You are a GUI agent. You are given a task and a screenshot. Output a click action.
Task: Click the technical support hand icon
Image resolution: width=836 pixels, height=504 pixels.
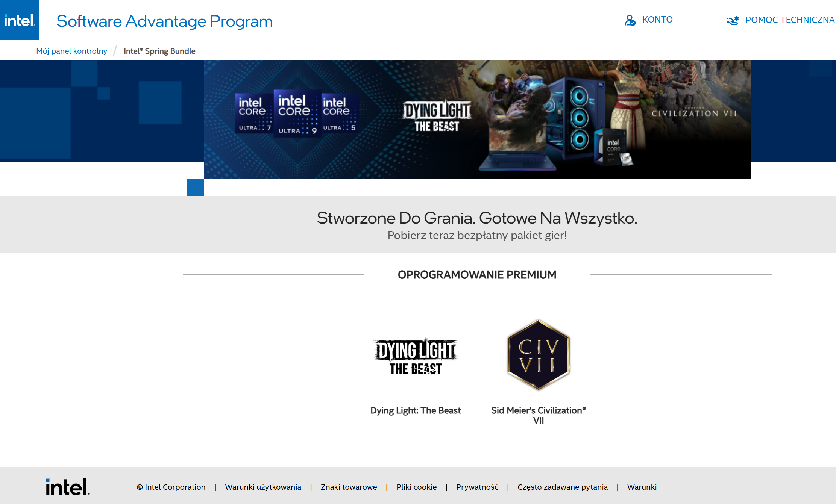(x=733, y=20)
